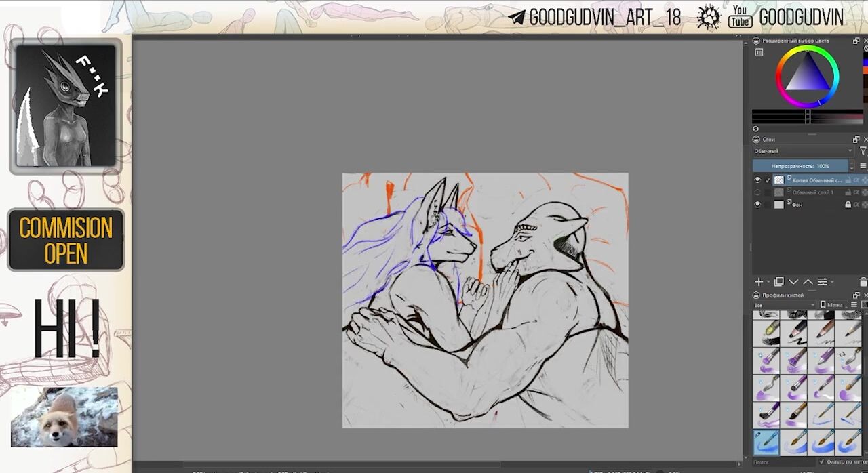This screenshot has width=868, height=473.
Task: Select the 'Фон' background layer
Action: coord(814,205)
